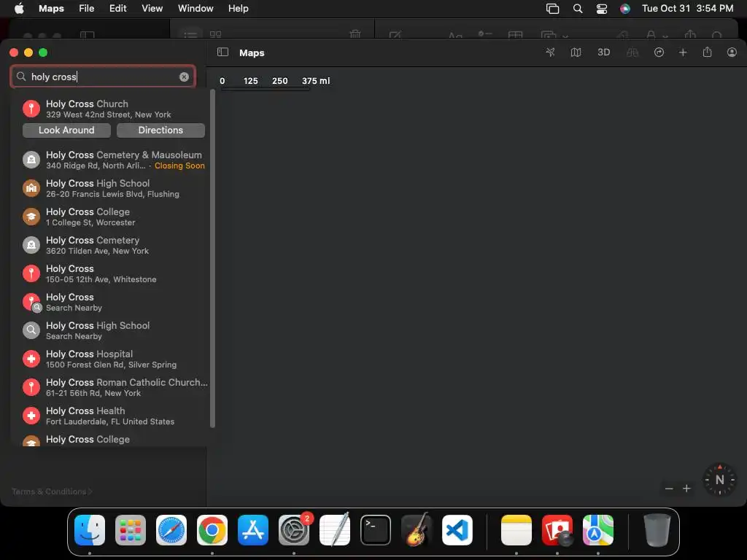Click the holy cross search field
The height and width of the screenshot is (560, 747).
[x=103, y=77]
